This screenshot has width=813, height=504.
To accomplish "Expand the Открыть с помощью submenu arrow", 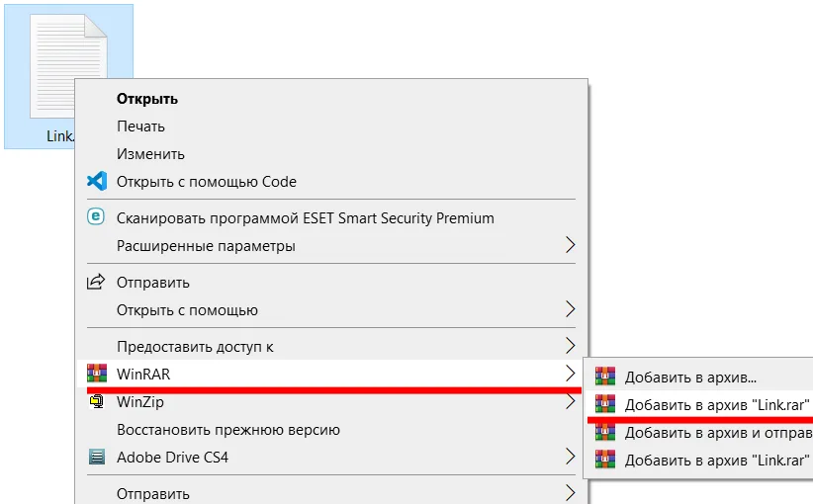I will (x=569, y=310).
